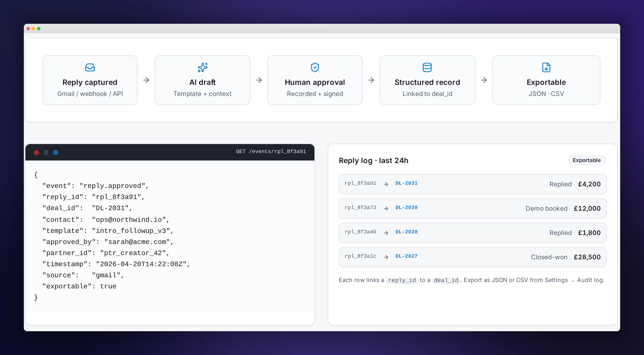The height and width of the screenshot is (355, 644).
Task: Click the £28,500 amount in Closed-won row
Action: [587, 257]
